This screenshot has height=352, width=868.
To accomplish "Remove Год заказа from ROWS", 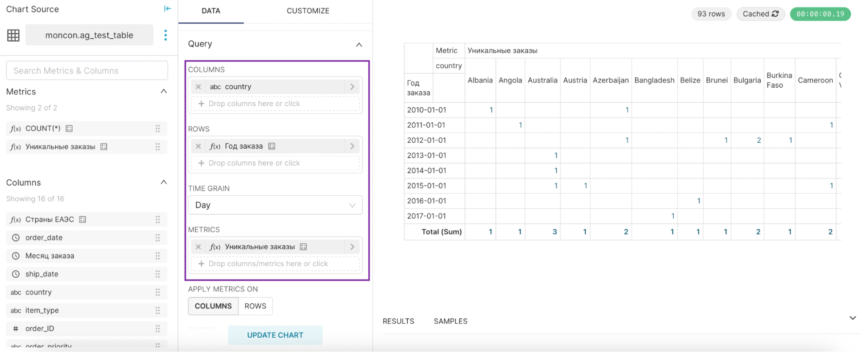I will pyautogui.click(x=198, y=146).
